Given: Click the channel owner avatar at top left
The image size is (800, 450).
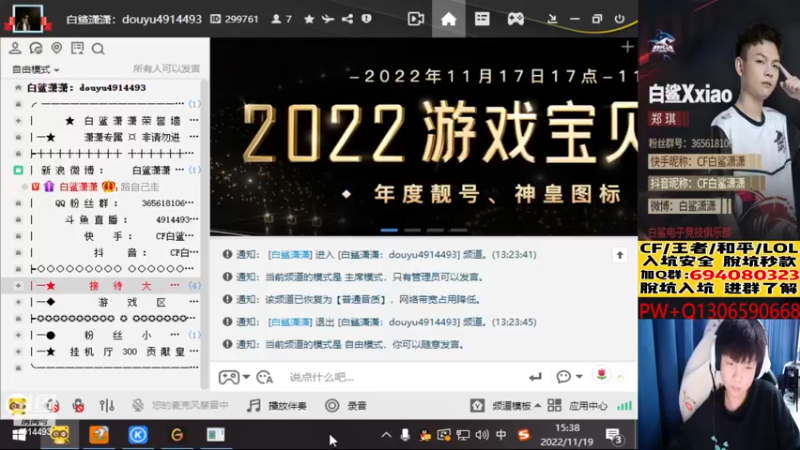Looking at the screenshot, I should pyautogui.click(x=28, y=19).
